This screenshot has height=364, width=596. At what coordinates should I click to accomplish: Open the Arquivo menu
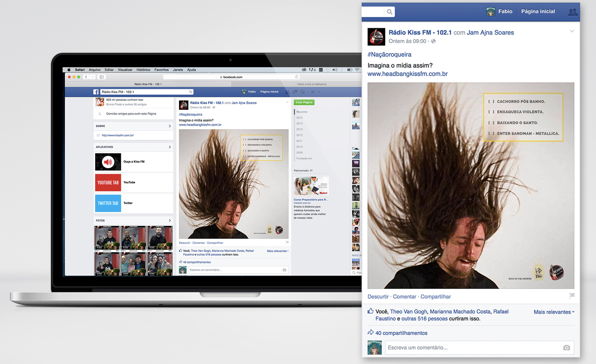pos(94,70)
